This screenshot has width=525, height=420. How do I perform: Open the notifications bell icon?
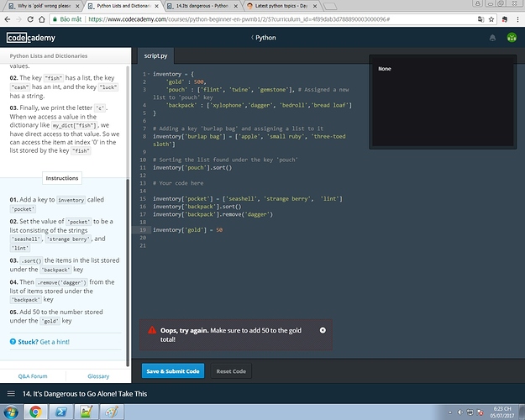(x=492, y=38)
